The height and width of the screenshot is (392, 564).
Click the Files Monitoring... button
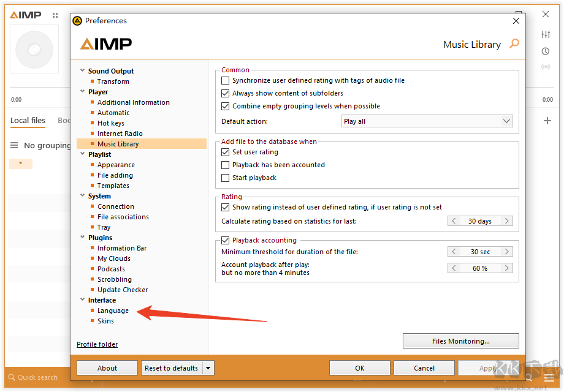click(461, 341)
